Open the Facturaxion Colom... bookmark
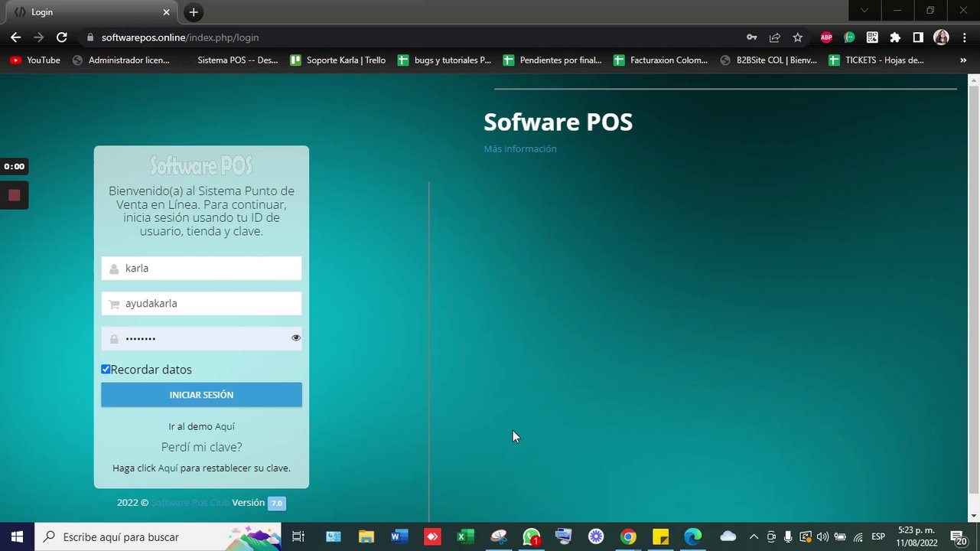The height and width of the screenshot is (551, 980). click(661, 60)
